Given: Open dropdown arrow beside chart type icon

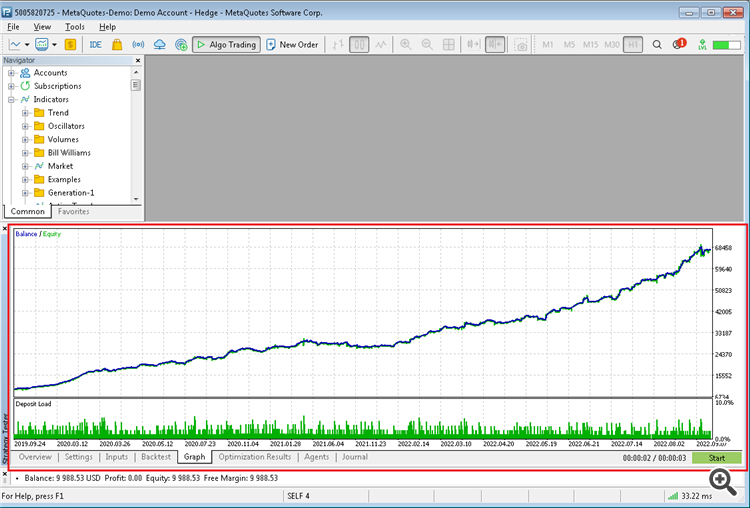Looking at the screenshot, I should coord(27,44).
